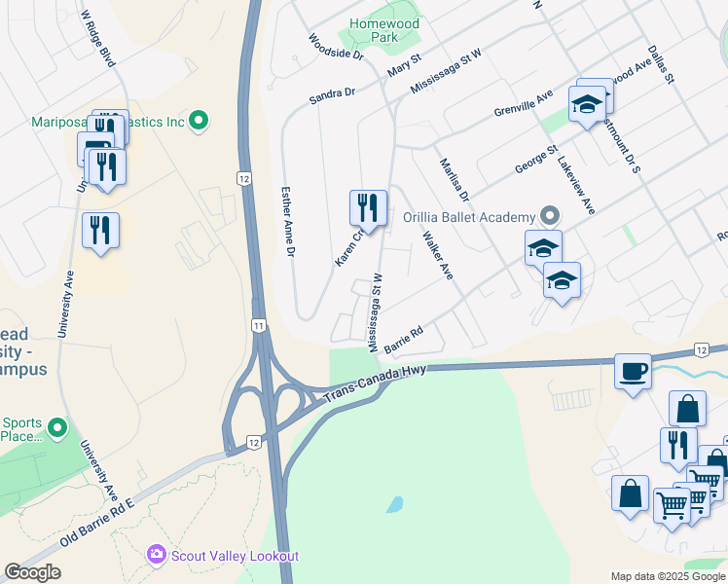Click the shopping bag marker beside Highway 12
Screen dimensions: 728x584
point(687,409)
